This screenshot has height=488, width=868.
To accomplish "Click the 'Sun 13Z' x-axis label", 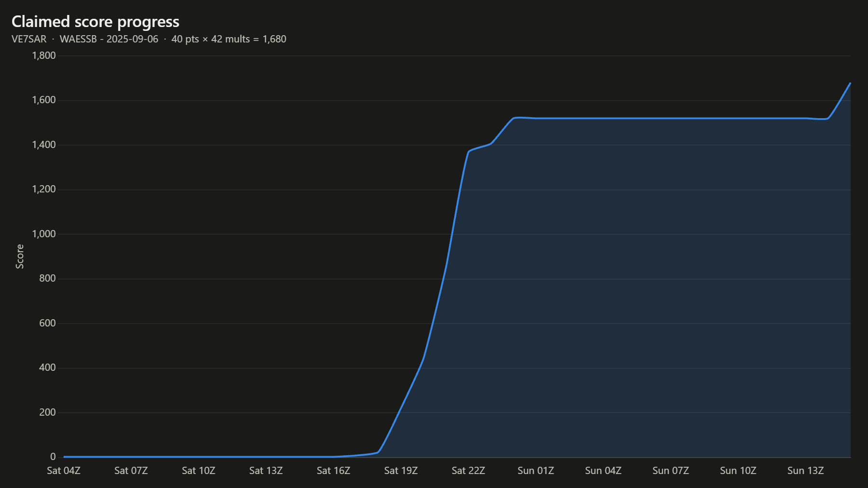I will click(x=806, y=471).
